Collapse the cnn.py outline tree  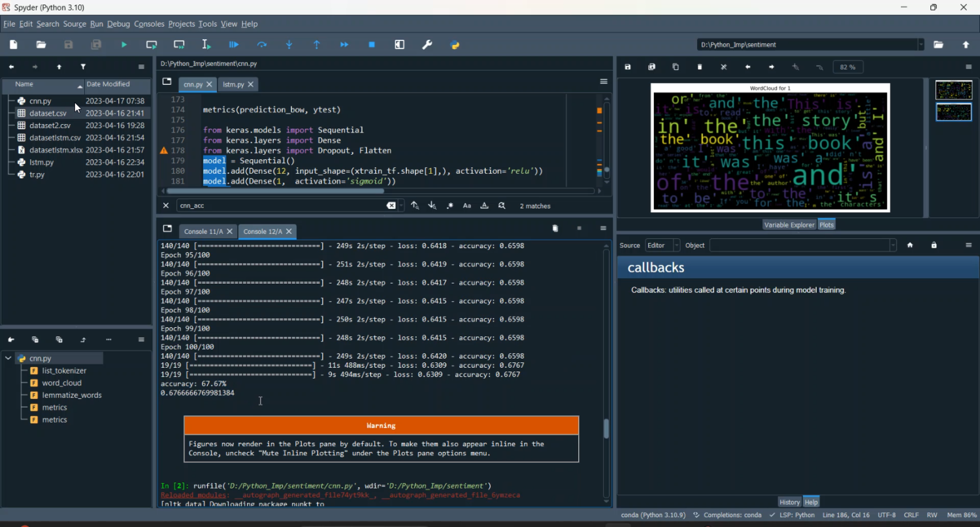(x=8, y=358)
